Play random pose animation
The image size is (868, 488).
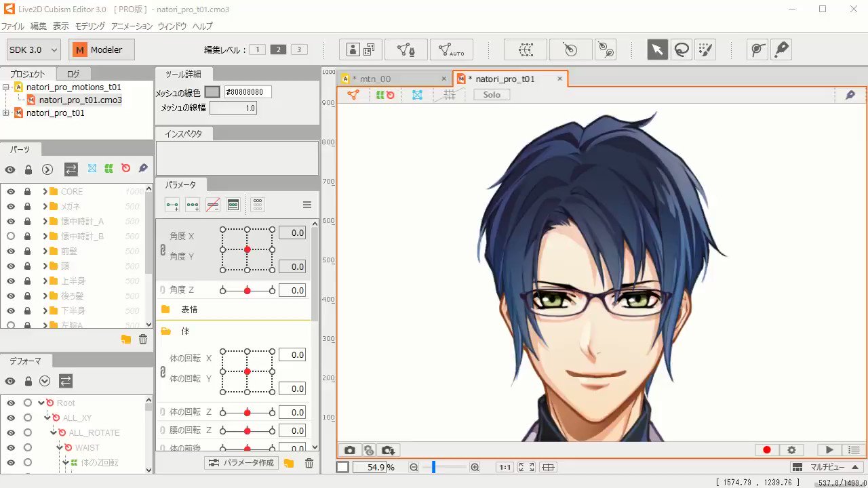point(829,450)
